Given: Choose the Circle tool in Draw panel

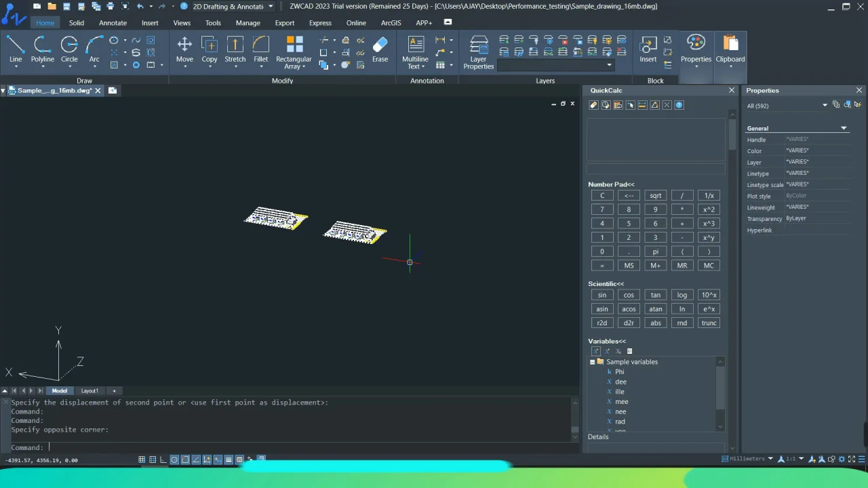Looking at the screenshot, I should 69,49.
